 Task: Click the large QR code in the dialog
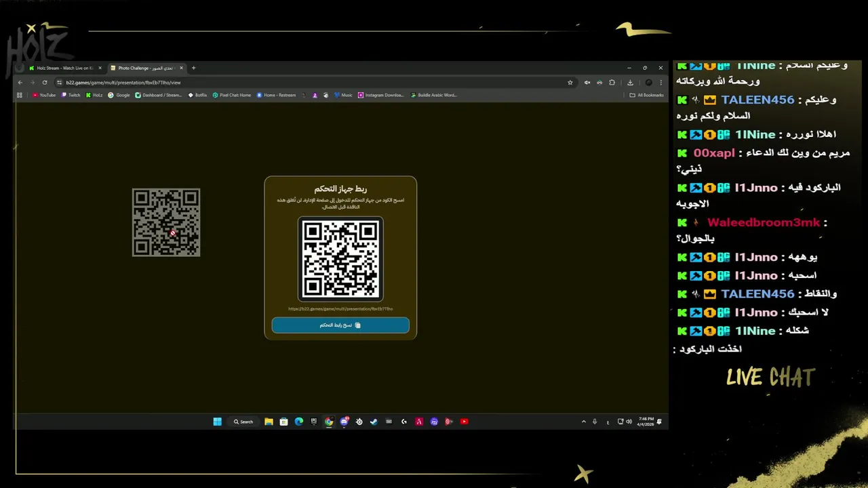point(340,259)
